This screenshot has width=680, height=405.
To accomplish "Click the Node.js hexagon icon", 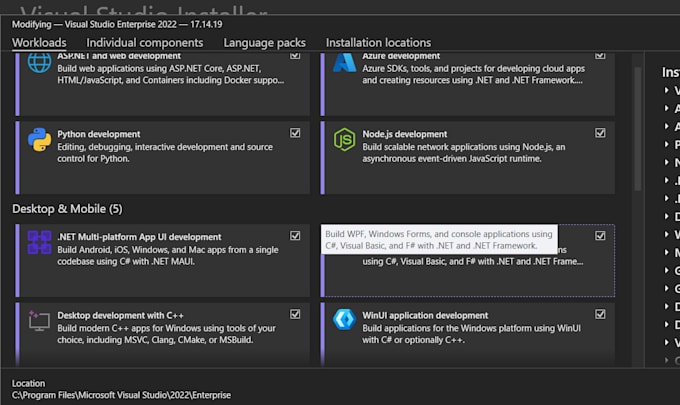I will [x=344, y=140].
